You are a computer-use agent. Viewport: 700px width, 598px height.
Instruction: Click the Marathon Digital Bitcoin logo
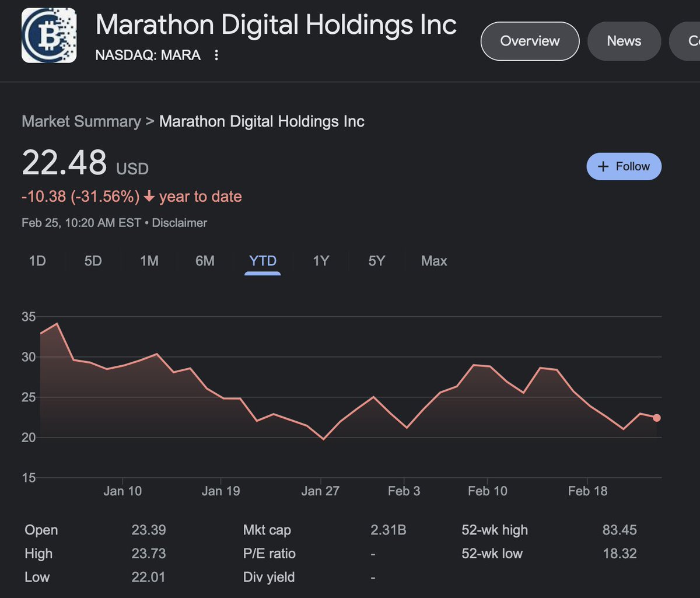tap(49, 35)
